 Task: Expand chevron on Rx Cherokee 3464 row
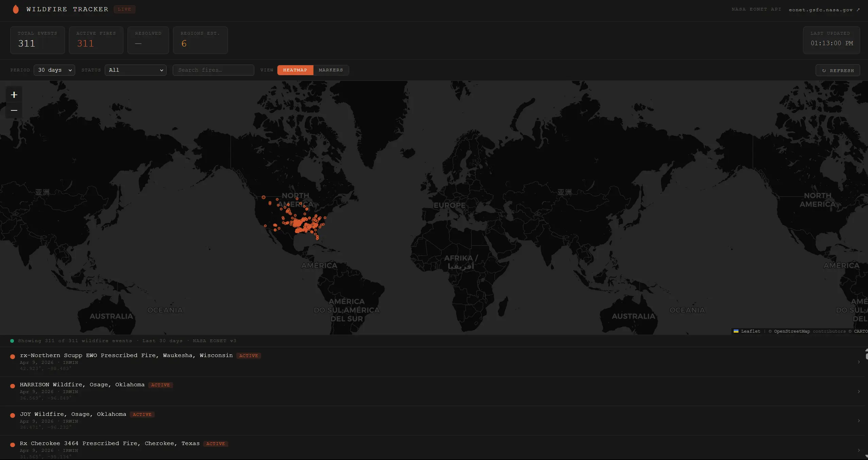859,450
